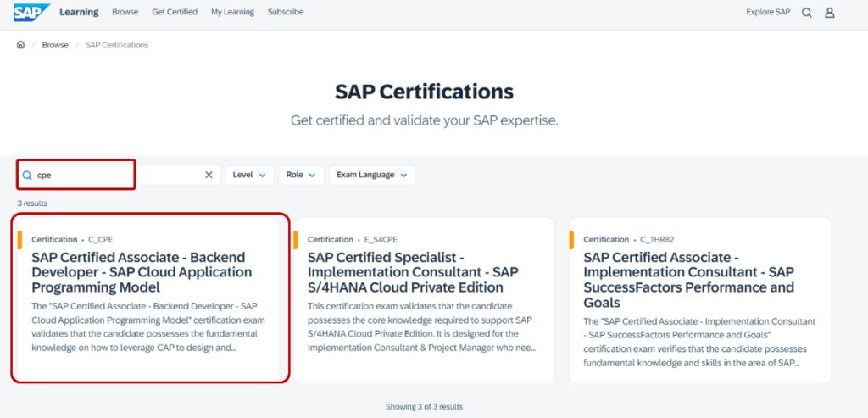Viewport: 868px width, 418px height.
Task: Focus the certification search field containing cpe
Action: tap(119, 175)
